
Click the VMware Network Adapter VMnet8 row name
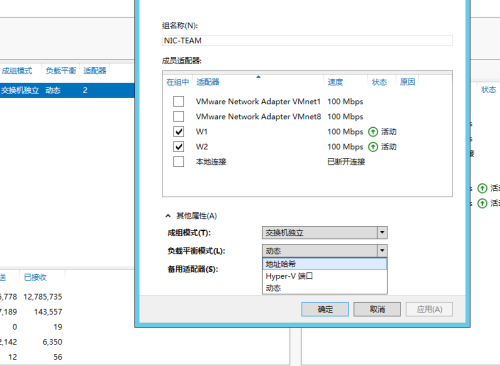[258, 116]
